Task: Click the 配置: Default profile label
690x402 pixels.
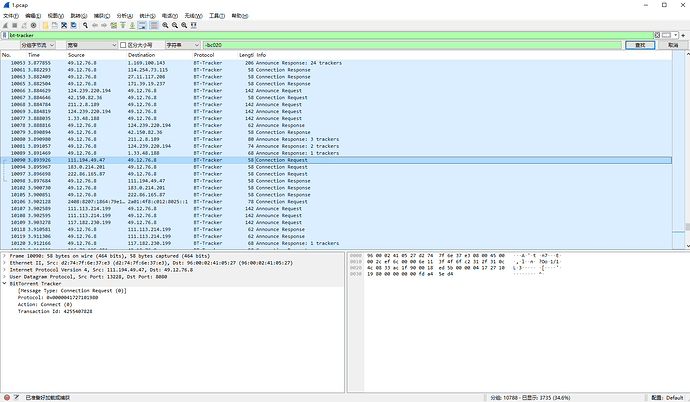Action: 667,398
